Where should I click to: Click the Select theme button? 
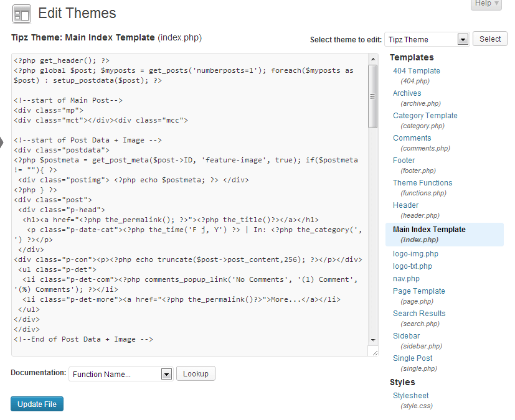click(489, 39)
